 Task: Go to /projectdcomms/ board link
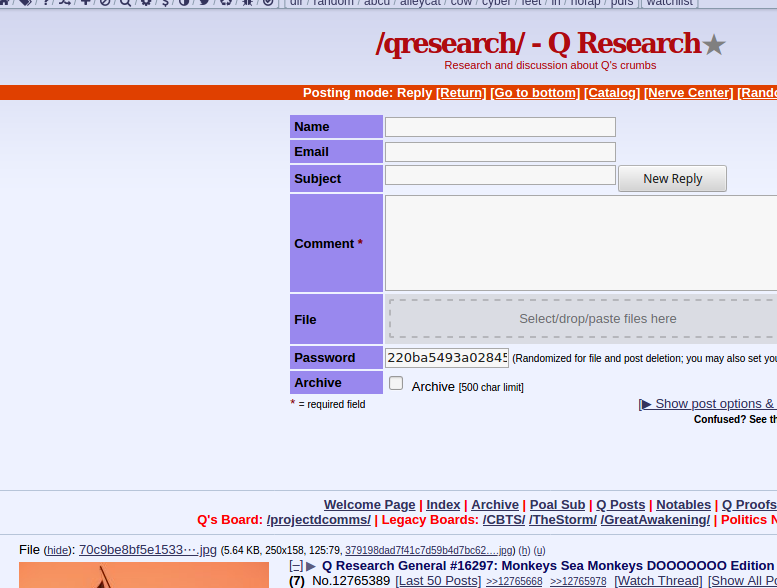(x=319, y=520)
